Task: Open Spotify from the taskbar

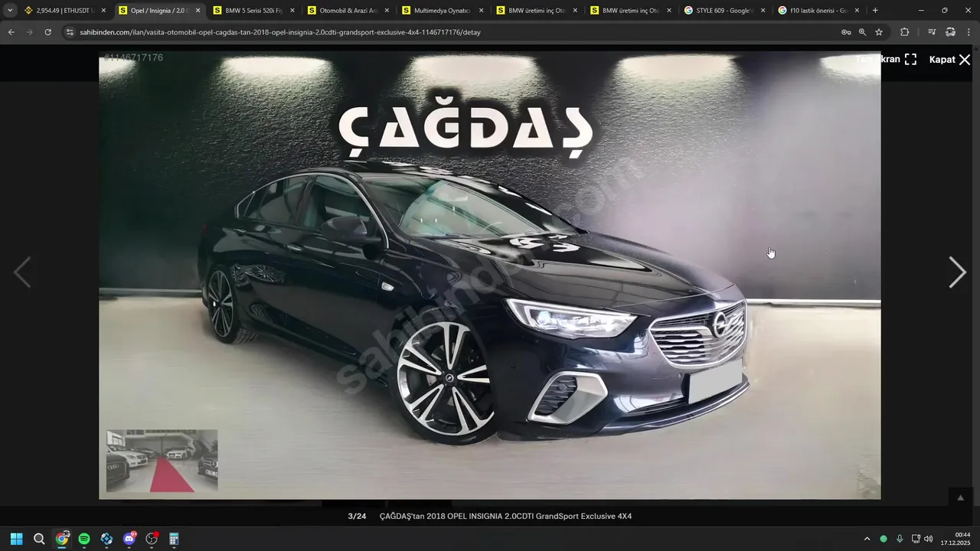Action: [84, 539]
